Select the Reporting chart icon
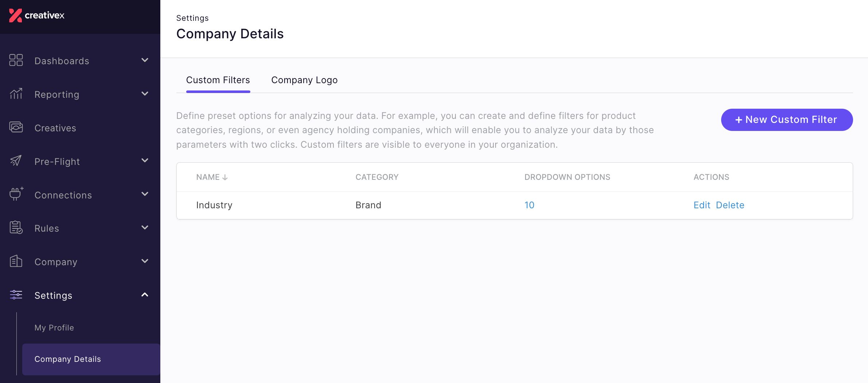 (x=16, y=94)
